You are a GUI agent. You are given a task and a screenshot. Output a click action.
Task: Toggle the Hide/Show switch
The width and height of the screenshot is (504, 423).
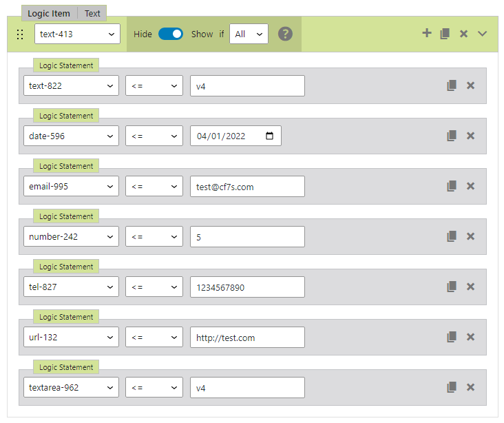(x=171, y=34)
